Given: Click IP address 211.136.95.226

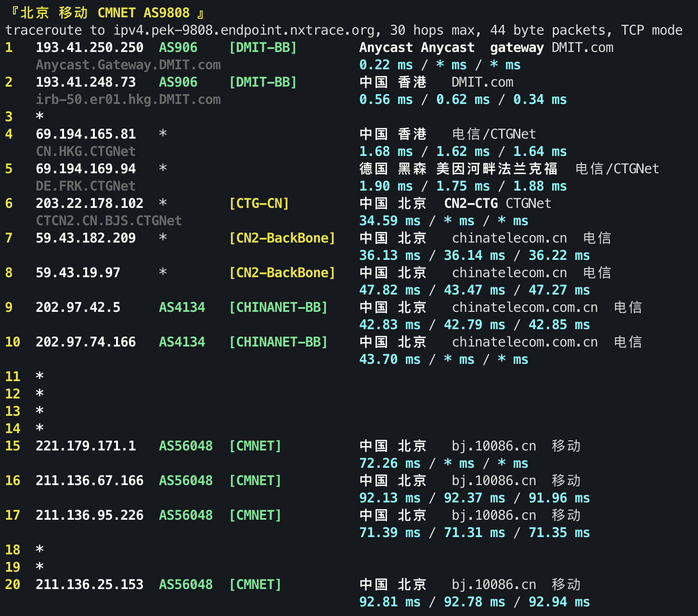Looking at the screenshot, I should tap(90, 515).
